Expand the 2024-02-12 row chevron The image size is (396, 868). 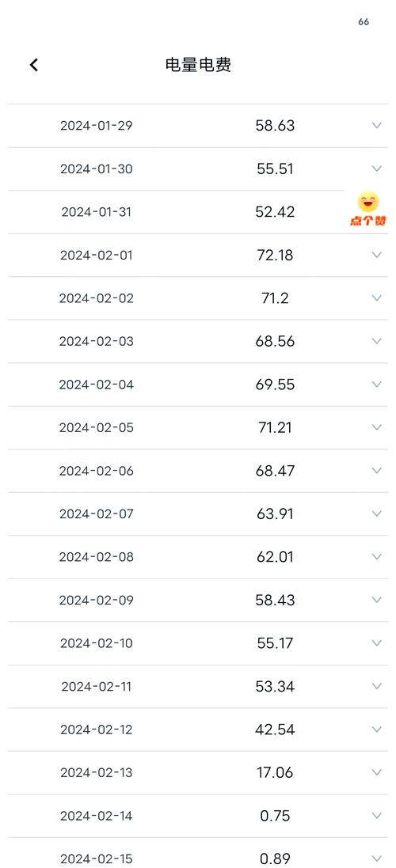click(x=377, y=729)
